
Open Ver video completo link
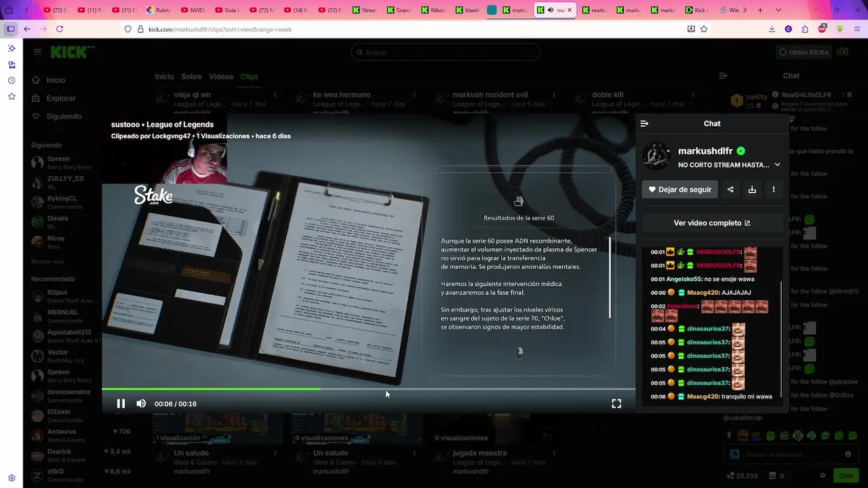tap(712, 223)
